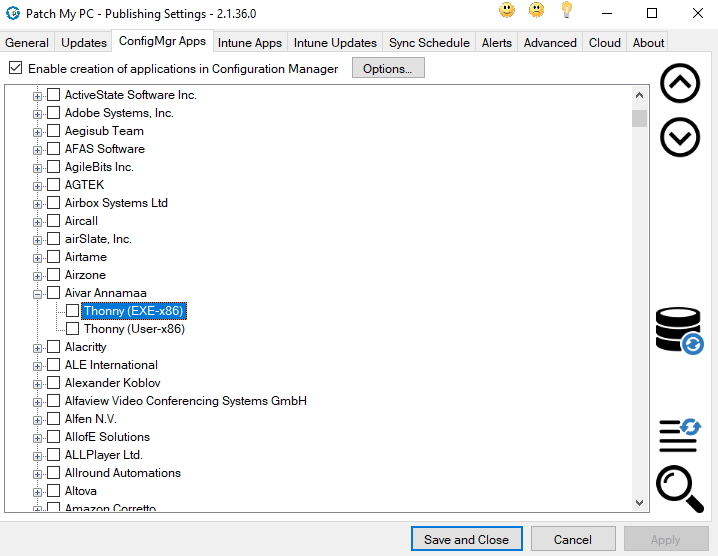Image resolution: width=718 pixels, height=556 pixels.
Task: Click the database sync icon
Action: (679, 330)
